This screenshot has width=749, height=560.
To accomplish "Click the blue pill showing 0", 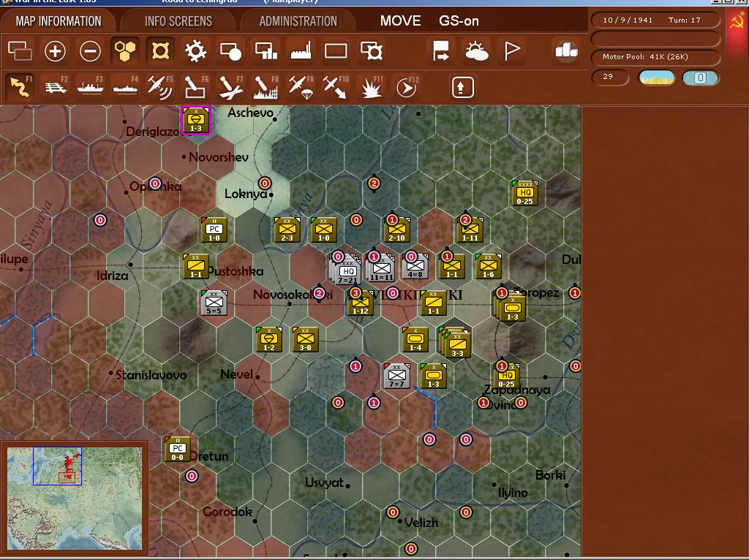I will (700, 77).
